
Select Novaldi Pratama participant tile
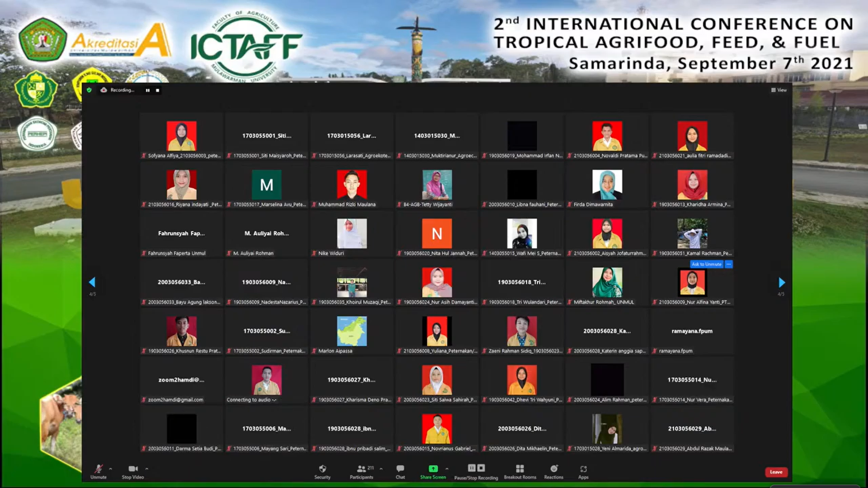(607, 136)
